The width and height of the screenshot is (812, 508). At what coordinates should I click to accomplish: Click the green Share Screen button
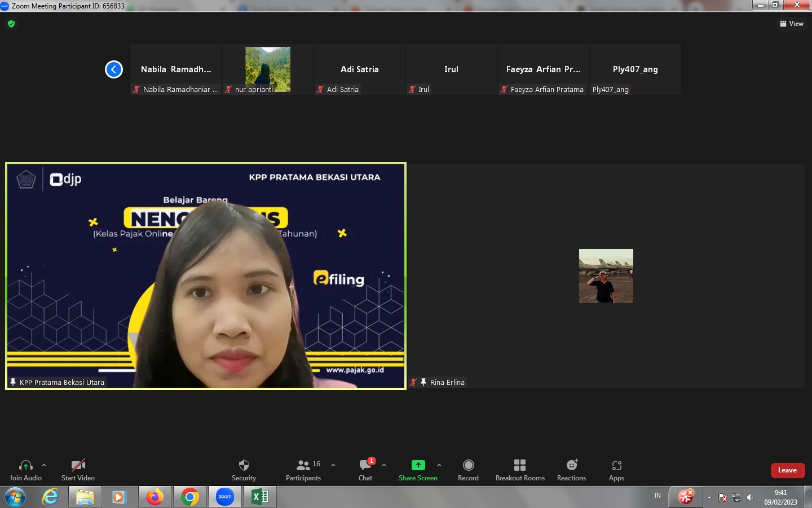[x=418, y=466]
